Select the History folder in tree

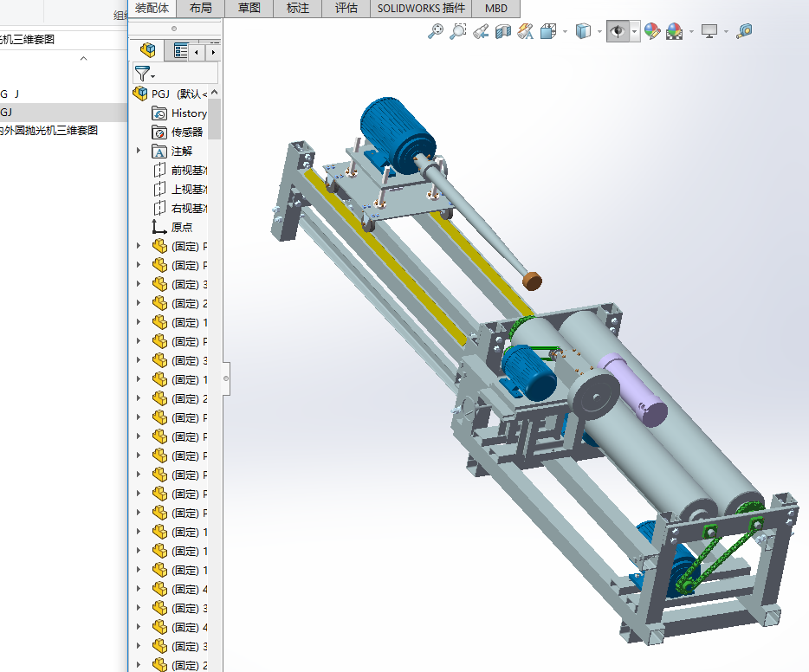188,113
